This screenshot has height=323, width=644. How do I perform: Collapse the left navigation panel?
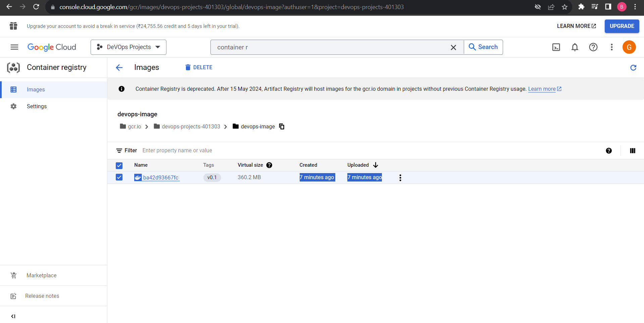(x=13, y=316)
